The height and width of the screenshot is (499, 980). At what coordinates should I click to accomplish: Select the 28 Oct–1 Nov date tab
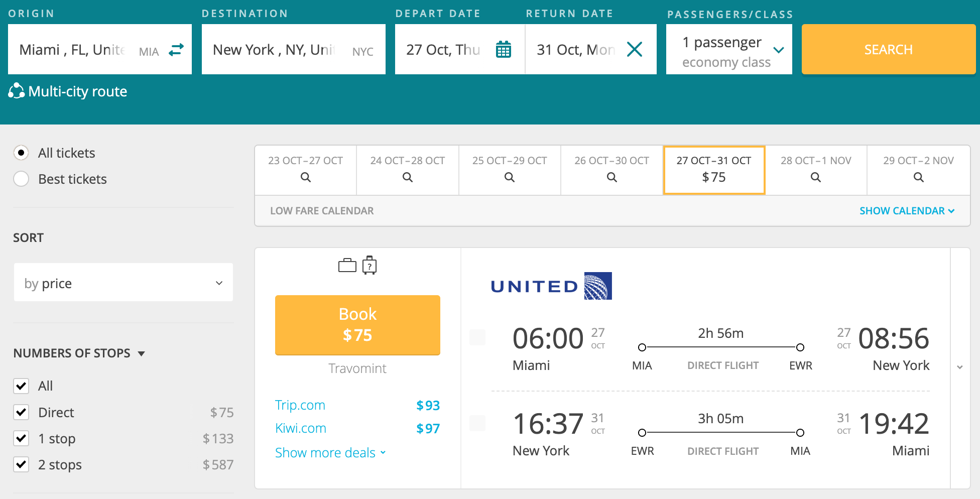[816, 170]
